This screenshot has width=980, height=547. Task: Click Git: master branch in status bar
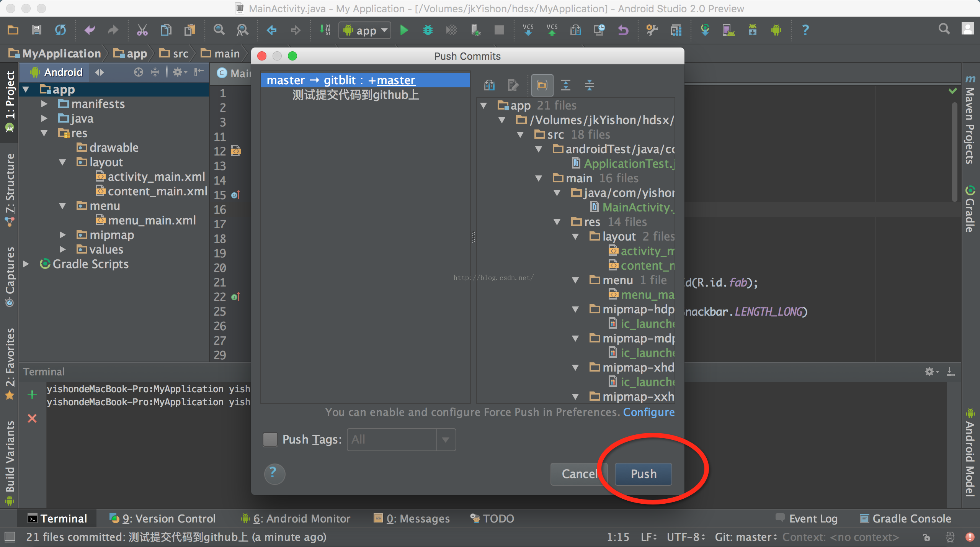point(746,537)
